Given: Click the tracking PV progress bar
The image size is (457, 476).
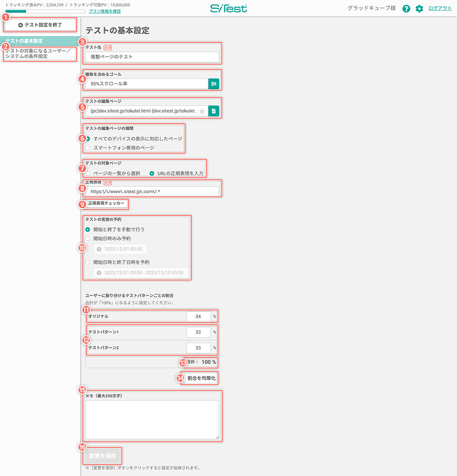Looking at the screenshot, I should click(x=45, y=11).
